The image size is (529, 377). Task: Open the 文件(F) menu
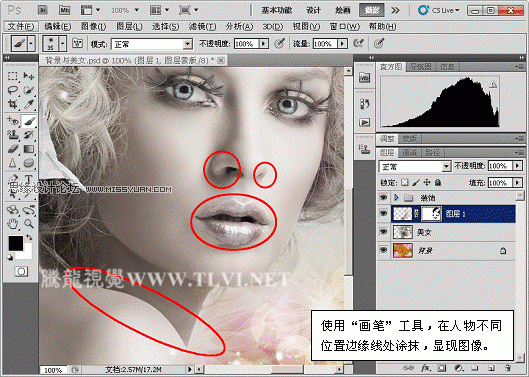click(21, 26)
